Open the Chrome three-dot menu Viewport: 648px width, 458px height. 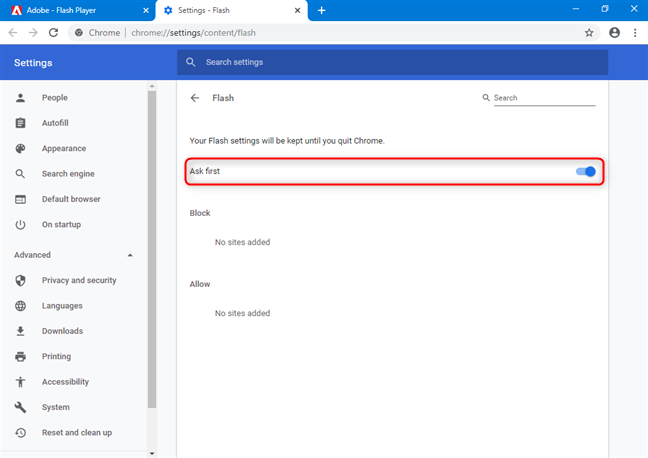pyautogui.click(x=635, y=33)
